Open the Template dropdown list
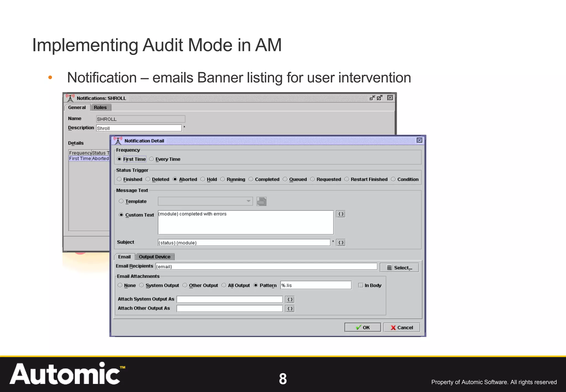This screenshot has width=566, height=392. tap(205, 201)
